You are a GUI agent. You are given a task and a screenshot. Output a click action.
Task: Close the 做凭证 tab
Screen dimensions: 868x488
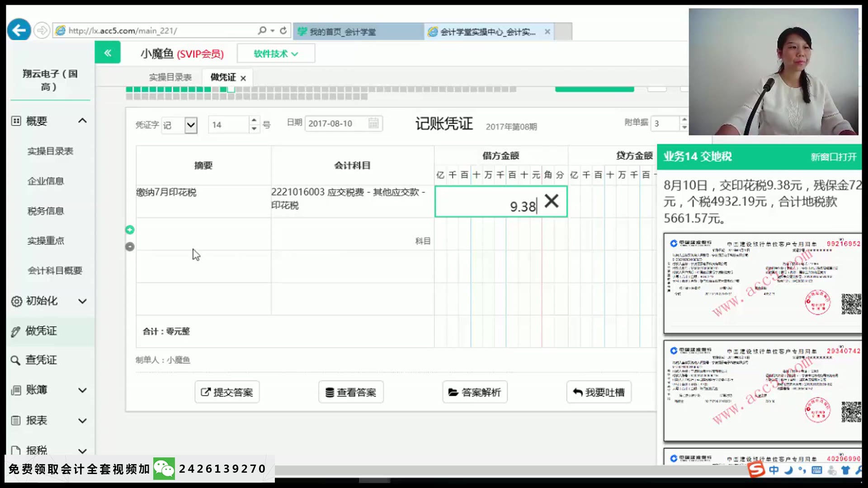[x=243, y=78]
